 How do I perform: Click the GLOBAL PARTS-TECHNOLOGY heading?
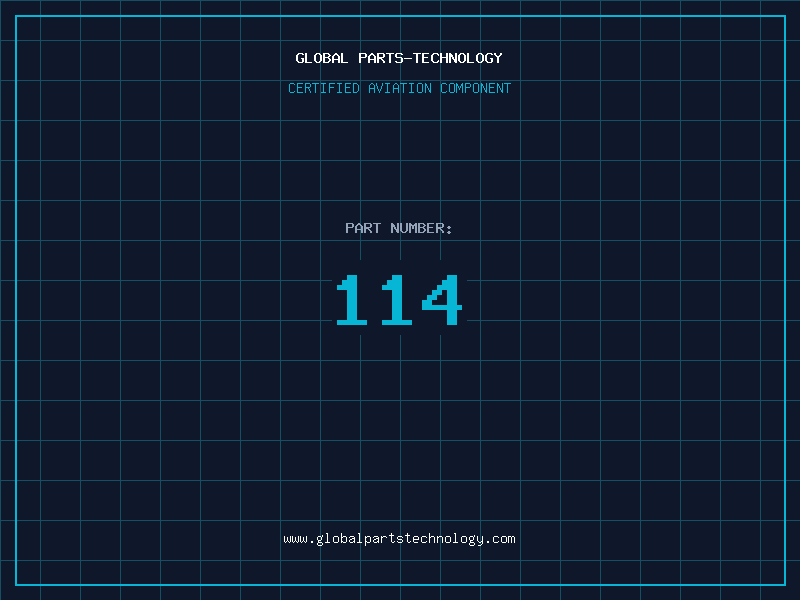coord(399,59)
